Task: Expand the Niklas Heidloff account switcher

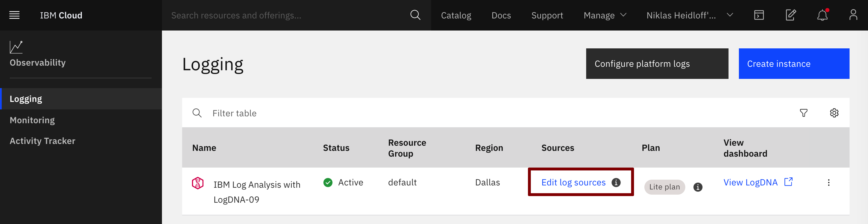Action: [x=689, y=16]
